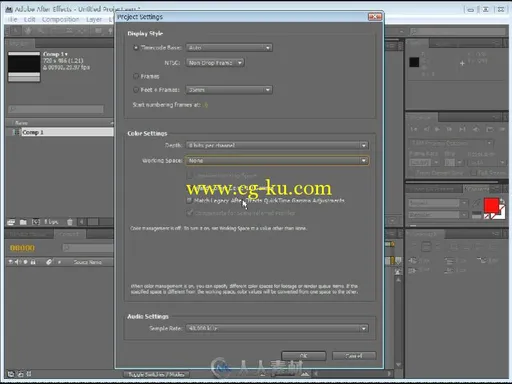The image size is (512, 384).
Task: Go to first frame in Preview panel
Action: (x=414, y=129)
